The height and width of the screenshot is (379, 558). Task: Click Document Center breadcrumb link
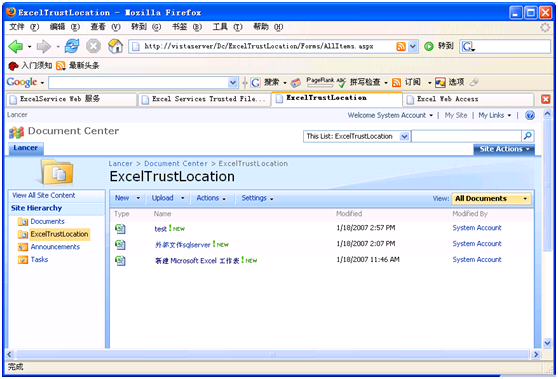pos(176,164)
